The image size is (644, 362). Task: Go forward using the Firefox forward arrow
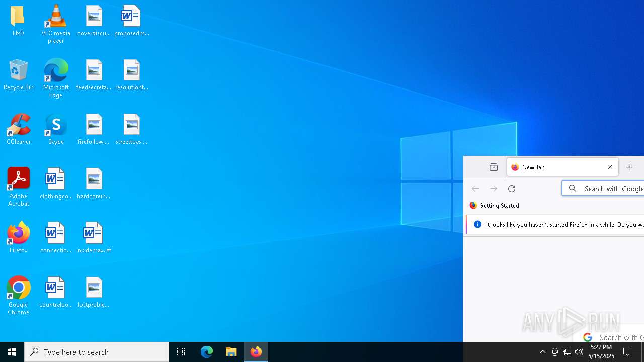(x=494, y=188)
